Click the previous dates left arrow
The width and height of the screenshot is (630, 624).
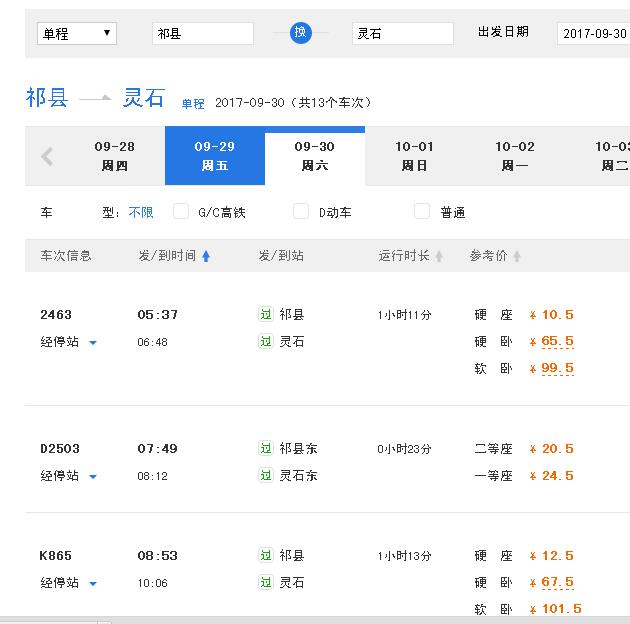coord(47,156)
